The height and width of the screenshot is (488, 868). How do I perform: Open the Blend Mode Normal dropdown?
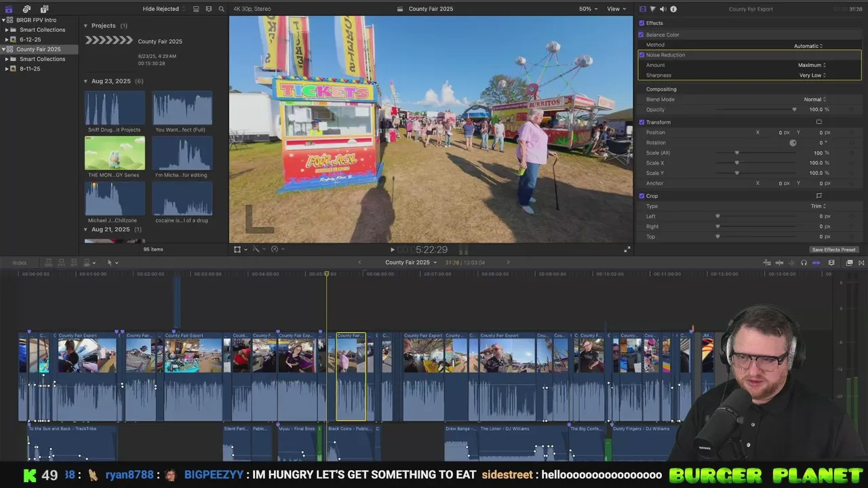click(x=815, y=99)
